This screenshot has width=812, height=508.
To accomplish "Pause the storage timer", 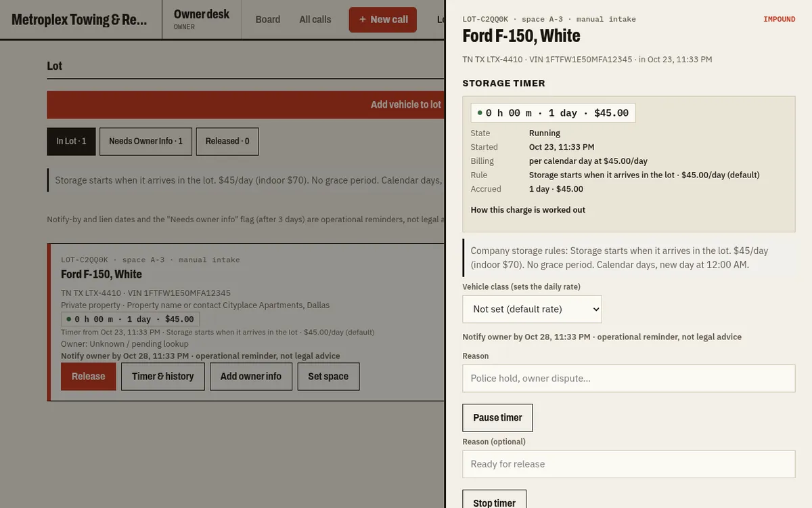I will 497,418.
